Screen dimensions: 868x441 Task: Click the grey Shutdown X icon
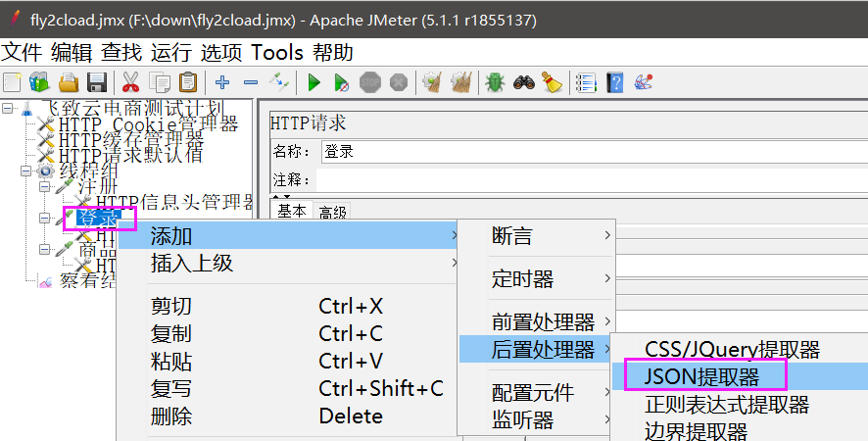click(399, 83)
